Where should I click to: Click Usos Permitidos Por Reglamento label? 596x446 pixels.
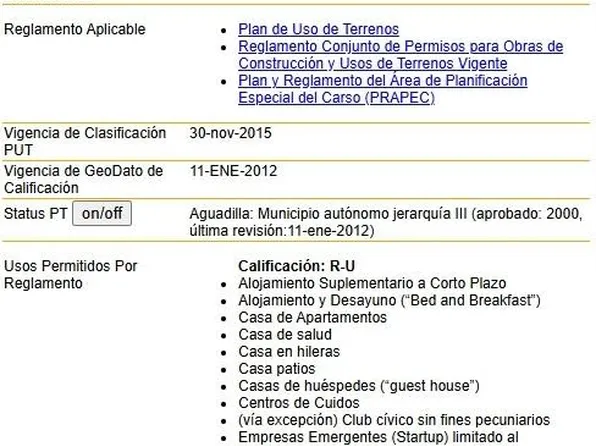(70, 275)
